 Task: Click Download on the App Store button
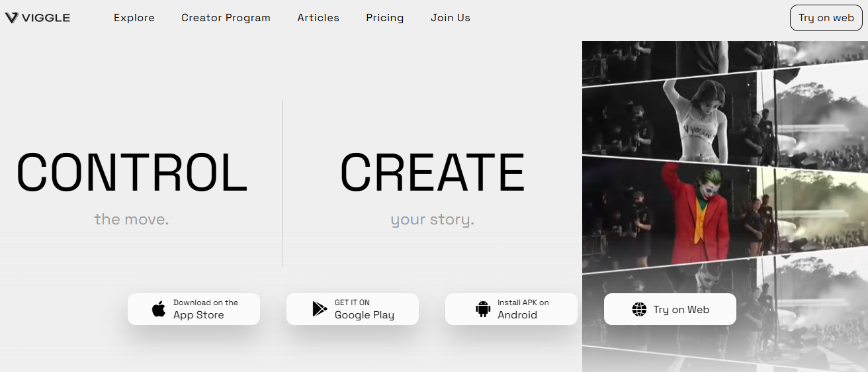point(194,309)
